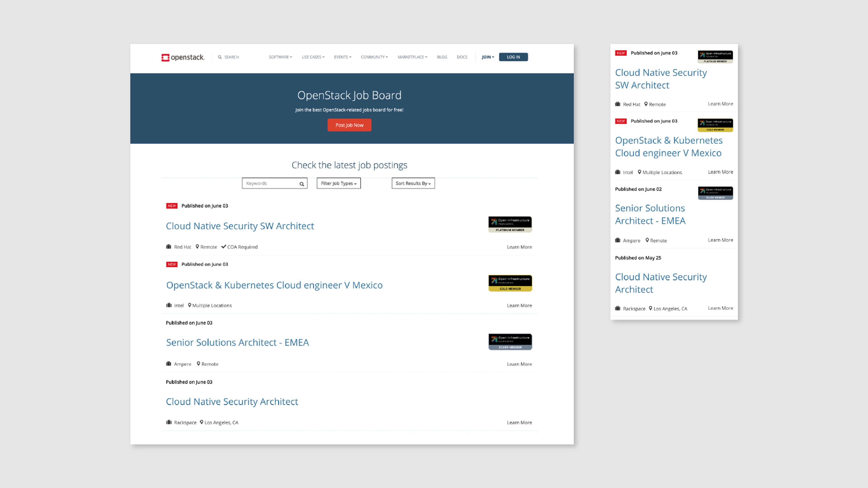Open the COMMUNITY navigation menu
Image resolution: width=868 pixels, height=488 pixels.
click(374, 57)
